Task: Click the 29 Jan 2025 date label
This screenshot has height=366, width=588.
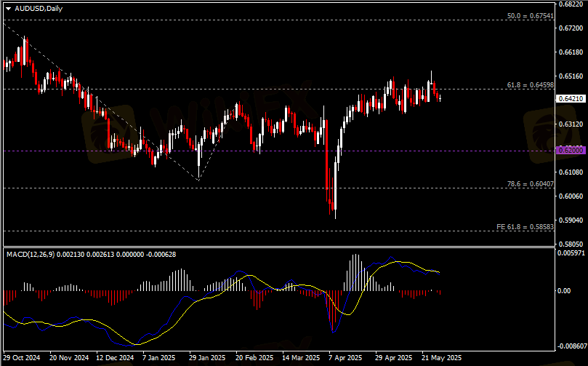Action: 206,358
